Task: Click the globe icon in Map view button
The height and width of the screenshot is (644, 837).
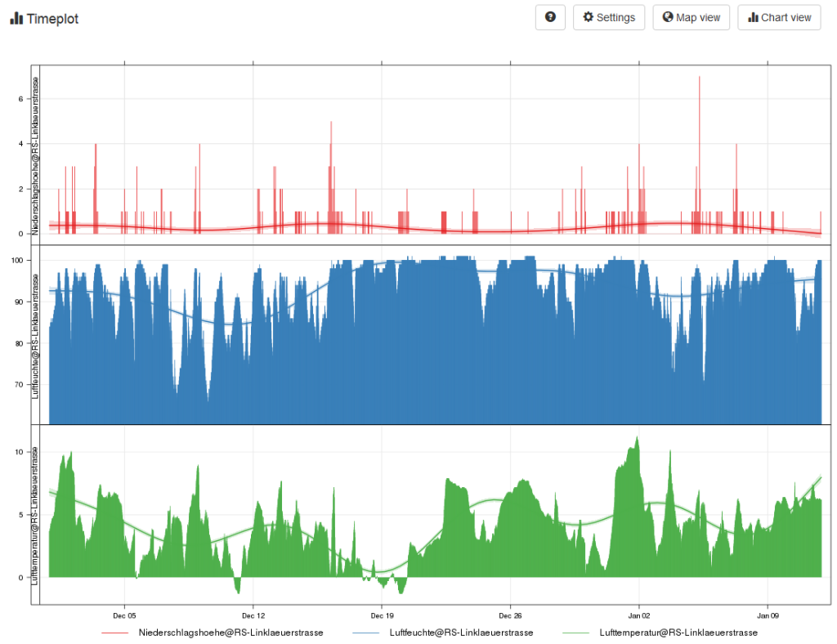Action: 667,17
